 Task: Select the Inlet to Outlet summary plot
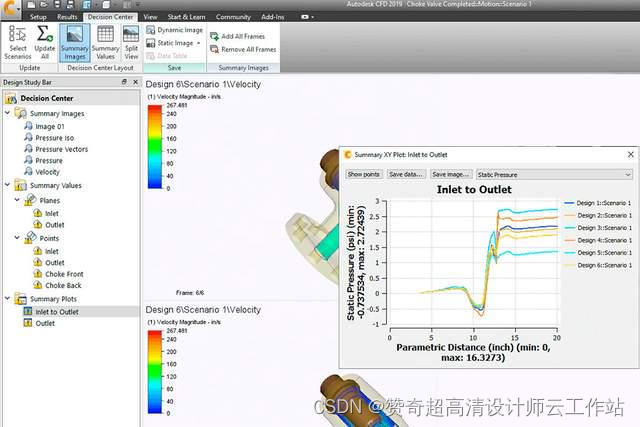tap(51, 312)
